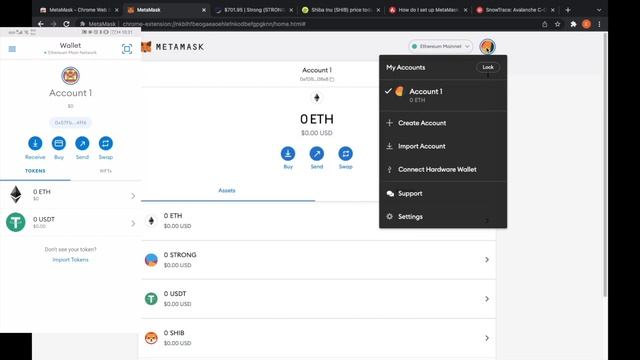Open the tab search dropdown arrow

tap(599, 10)
